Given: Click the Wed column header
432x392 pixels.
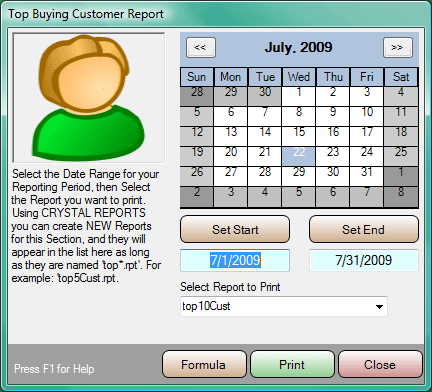Looking at the screenshot, I should [298, 77].
